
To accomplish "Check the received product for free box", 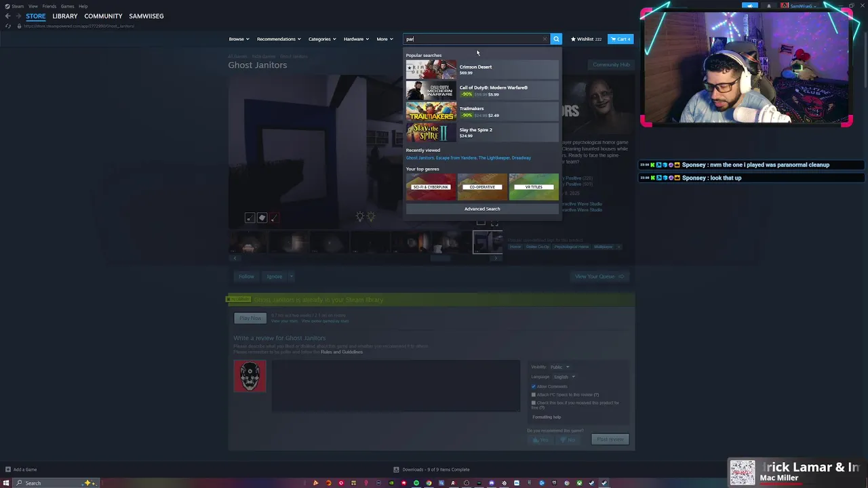I will 534,403.
